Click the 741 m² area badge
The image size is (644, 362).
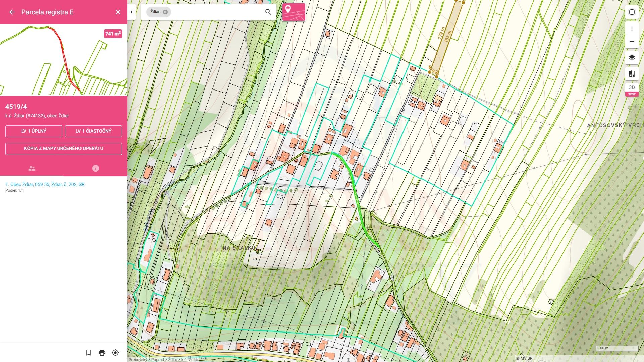coord(113,34)
